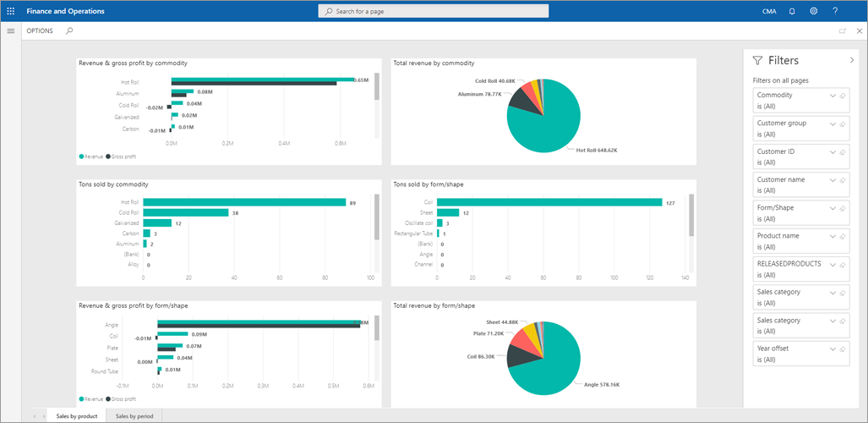Click the CMA company button
Screen dimensions: 868x423
[769, 11]
